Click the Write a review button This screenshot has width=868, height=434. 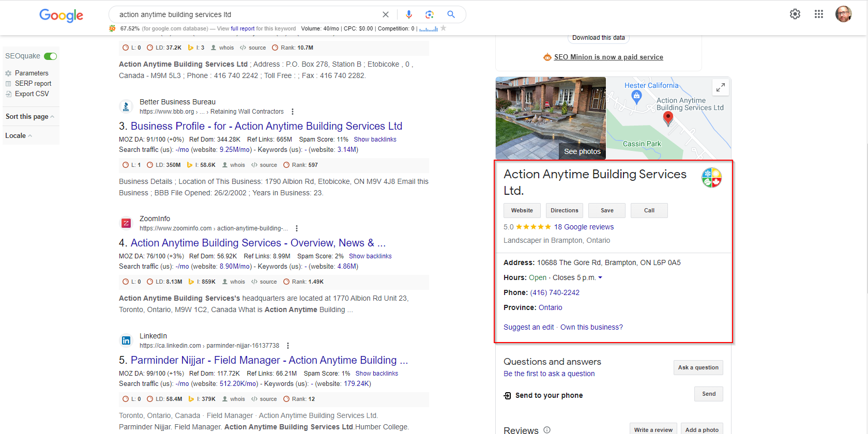tap(653, 430)
